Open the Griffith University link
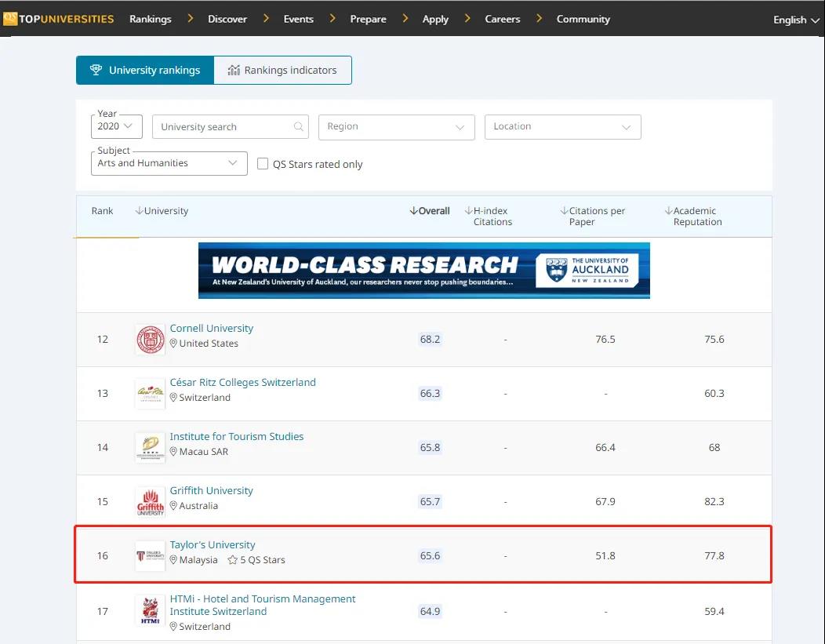 point(212,490)
